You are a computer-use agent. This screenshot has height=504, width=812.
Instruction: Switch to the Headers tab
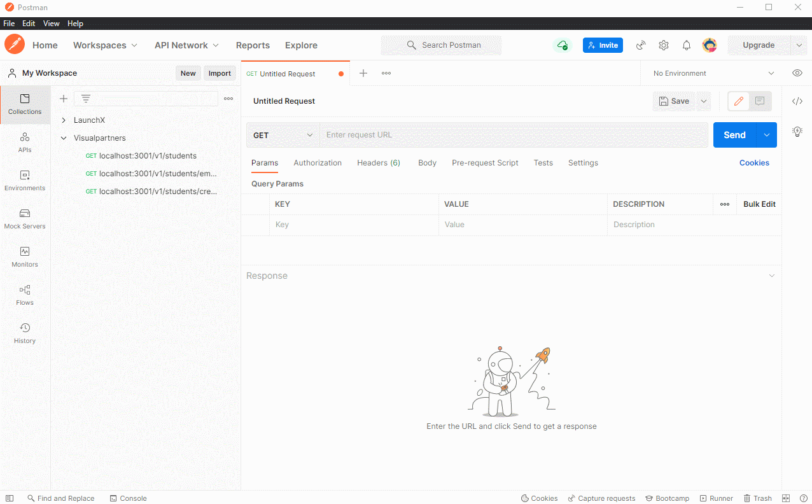[379, 163]
